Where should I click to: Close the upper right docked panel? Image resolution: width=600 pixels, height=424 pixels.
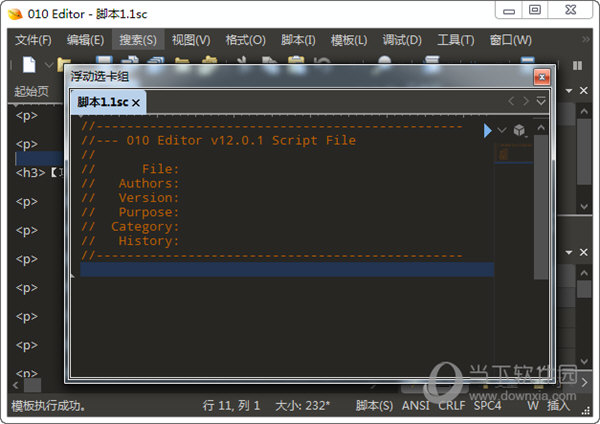coord(584,91)
